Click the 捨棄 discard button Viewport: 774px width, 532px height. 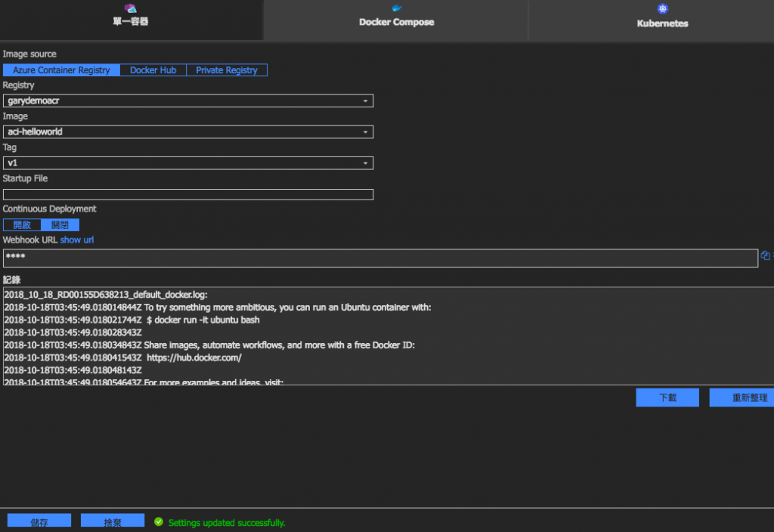(x=113, y=521)
